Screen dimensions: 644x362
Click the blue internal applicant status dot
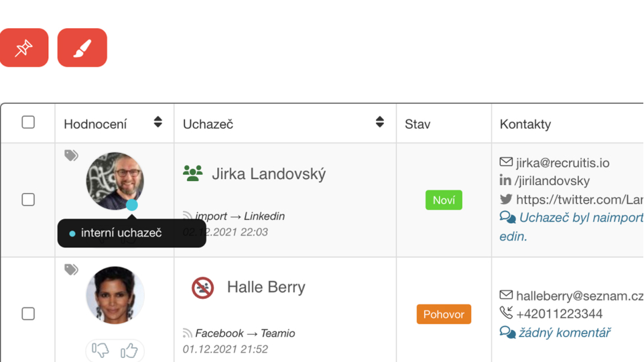[x=132, y=205]
